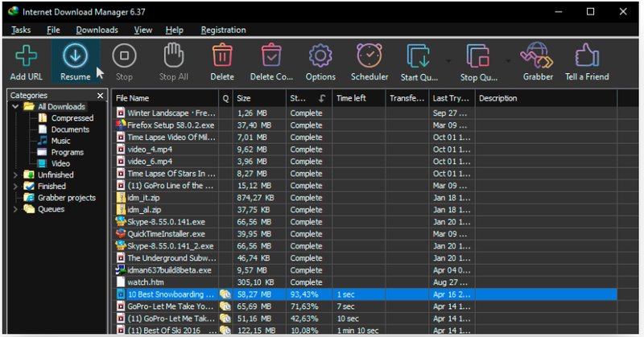The height and width of the screenshot is (337, 644).
Task: Open the Stop Queue dropdown arrow
Action: click(507, 60)
